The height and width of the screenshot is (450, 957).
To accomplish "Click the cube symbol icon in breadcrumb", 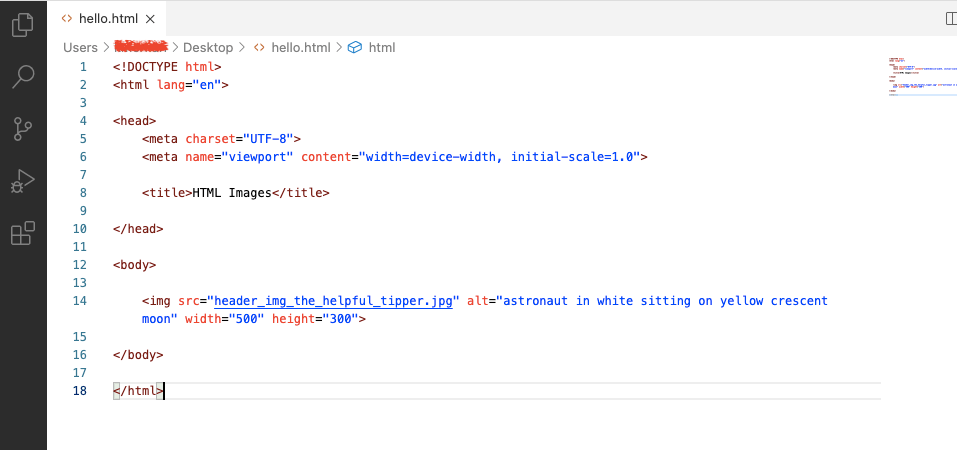I will [355, 48].
